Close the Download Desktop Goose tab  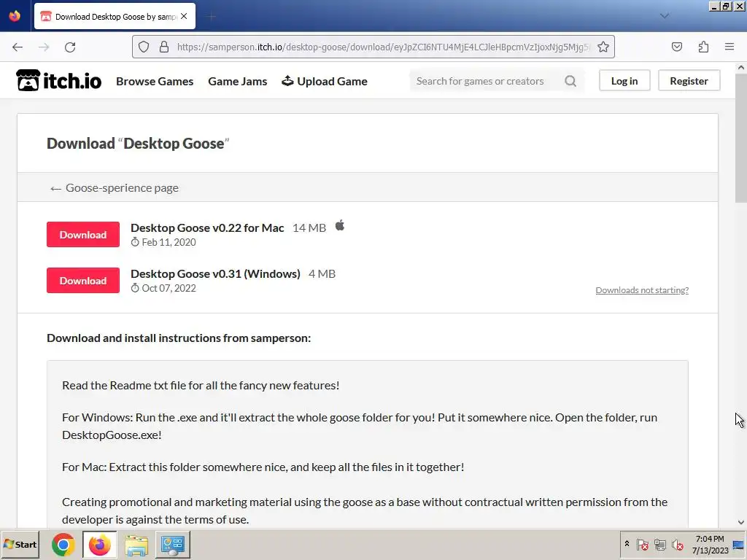click(184, 16)
